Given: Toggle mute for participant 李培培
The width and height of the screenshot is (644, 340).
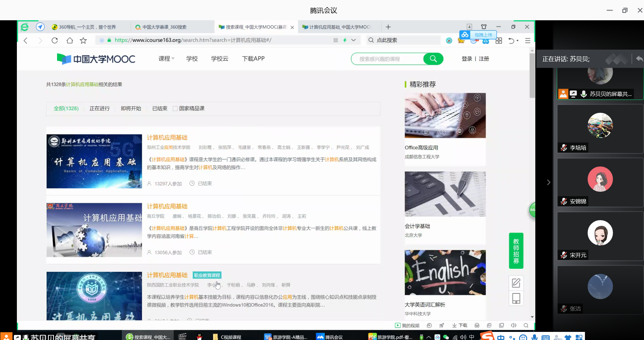Looking at the screenshot, I should tap(564, 148).
